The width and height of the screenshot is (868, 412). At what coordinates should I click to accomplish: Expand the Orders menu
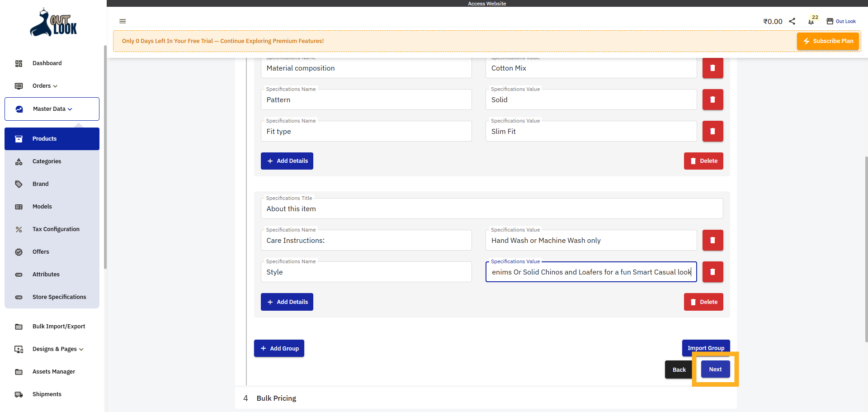pos(45,86)
